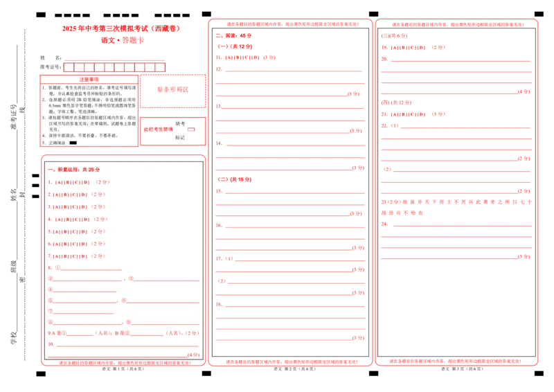This screenshot has height=392, width=554.
Task: Choose option D for question 21
Action: pyautogui.click(x=421, y=114)
